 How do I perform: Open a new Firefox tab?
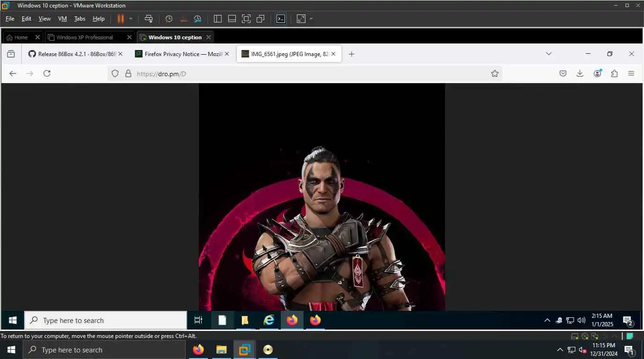click(x=351, y=54)
